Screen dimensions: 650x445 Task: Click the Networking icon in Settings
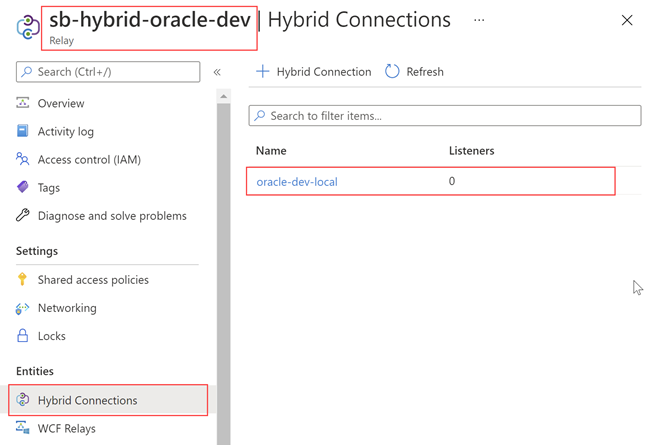(x=23, y=308)
